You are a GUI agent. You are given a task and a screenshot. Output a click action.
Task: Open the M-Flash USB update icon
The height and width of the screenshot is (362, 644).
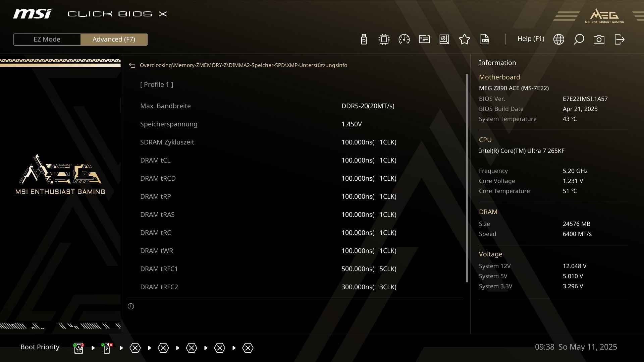[x=364, y=39]
